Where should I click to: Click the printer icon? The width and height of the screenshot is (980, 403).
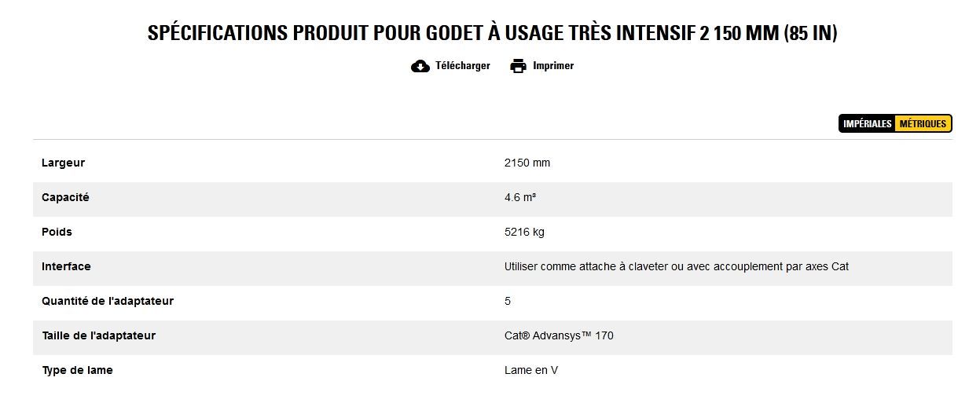click(518, 66)
